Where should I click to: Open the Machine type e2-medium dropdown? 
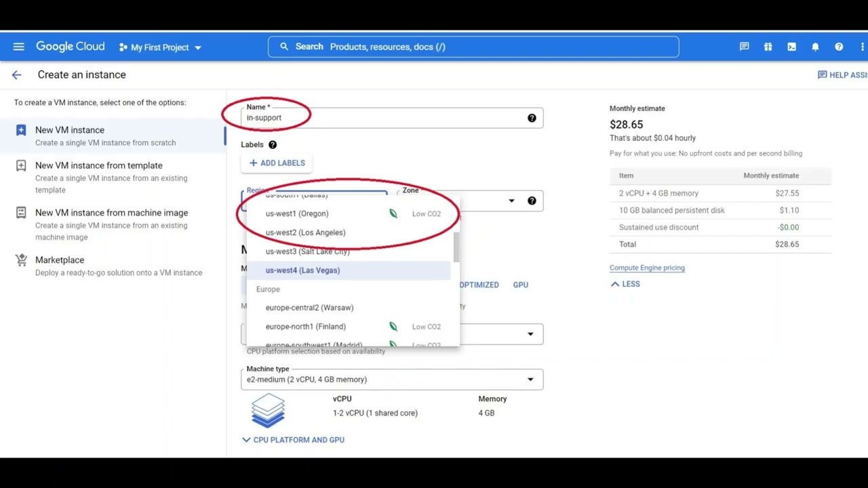[392, 380]
